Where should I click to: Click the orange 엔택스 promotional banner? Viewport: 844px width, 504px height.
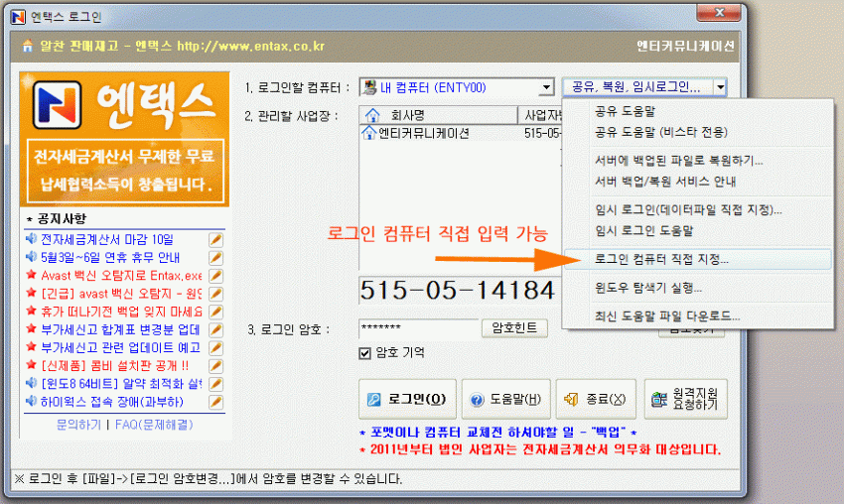click(124, 139)
